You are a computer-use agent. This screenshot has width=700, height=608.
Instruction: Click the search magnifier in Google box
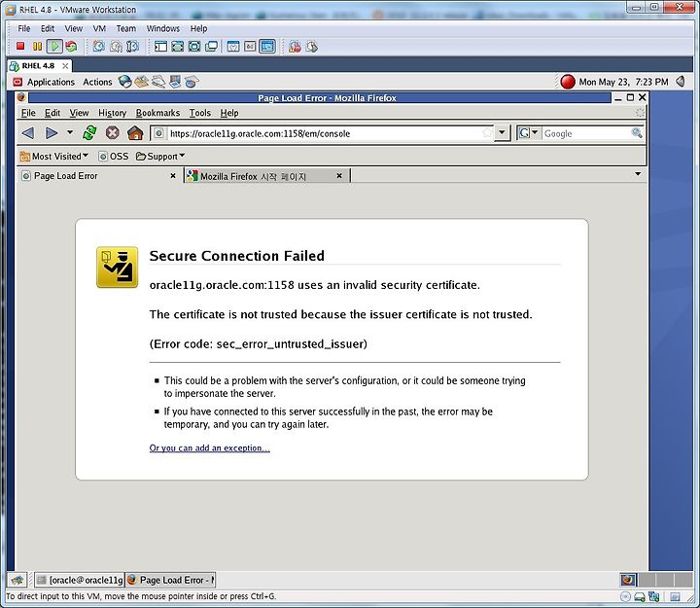click(x=637, y=132)
